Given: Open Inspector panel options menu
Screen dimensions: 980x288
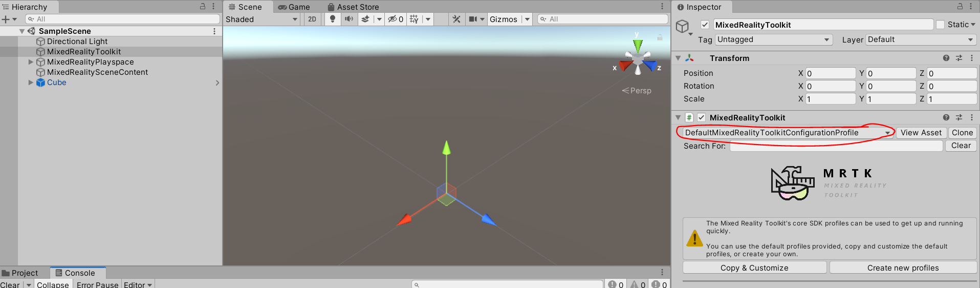Looking at the screenshot, I should click(971, 6).
